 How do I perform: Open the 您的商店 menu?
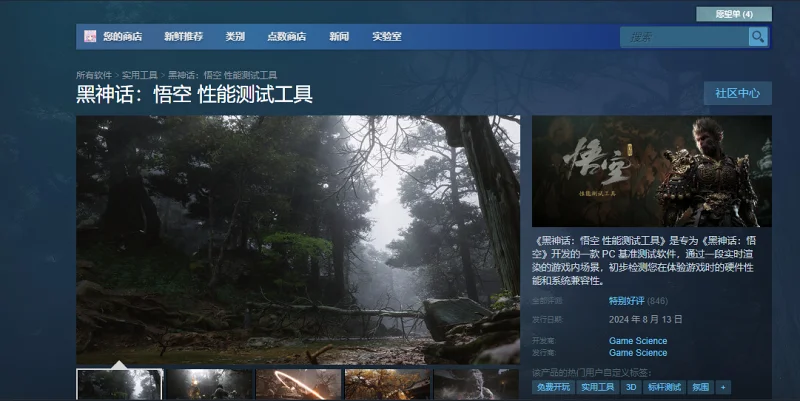point(122,36)
